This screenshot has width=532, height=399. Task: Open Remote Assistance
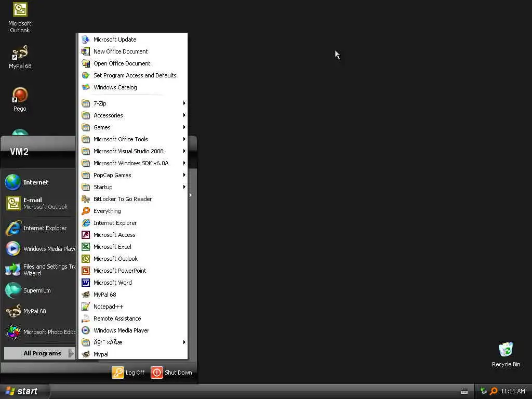[x=132, y=318]
